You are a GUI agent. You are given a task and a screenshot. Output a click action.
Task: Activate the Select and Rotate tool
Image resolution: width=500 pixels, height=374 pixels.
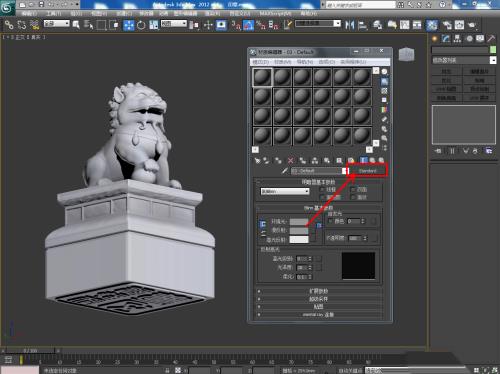[141, 25]
